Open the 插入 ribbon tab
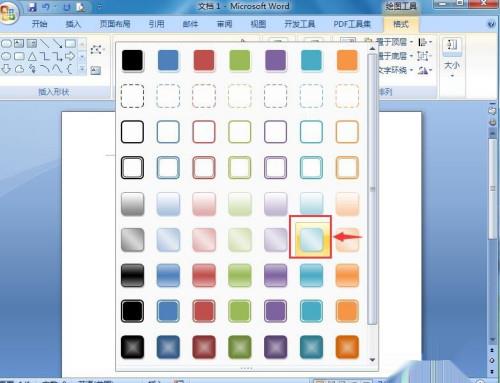Viewport: 500px width, 383px height. tap(73, 24)
